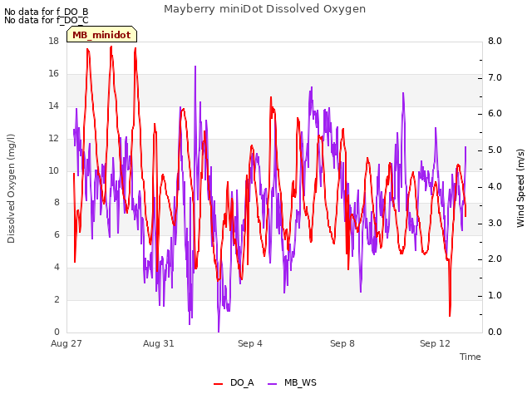Viewport: 532px width, 399px height.
Task: Click the 6.0 tick on wind speed axis
Action: [495, 113]
